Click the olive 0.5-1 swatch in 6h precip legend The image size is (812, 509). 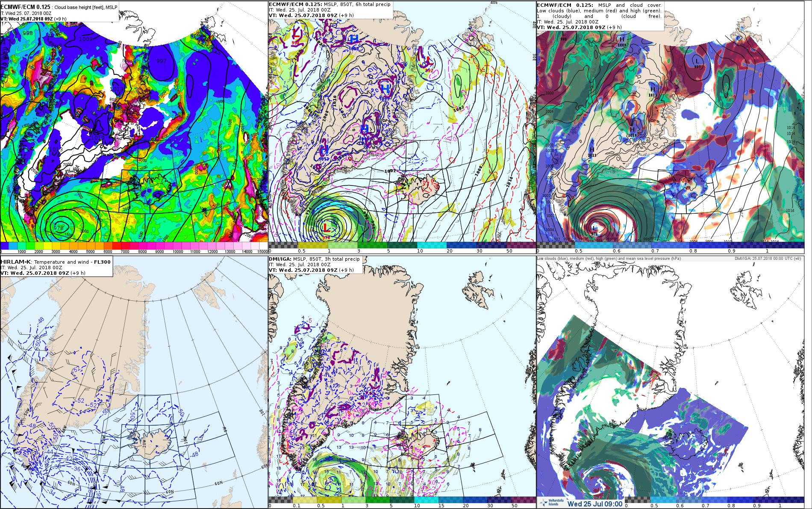tap(313, 246)
